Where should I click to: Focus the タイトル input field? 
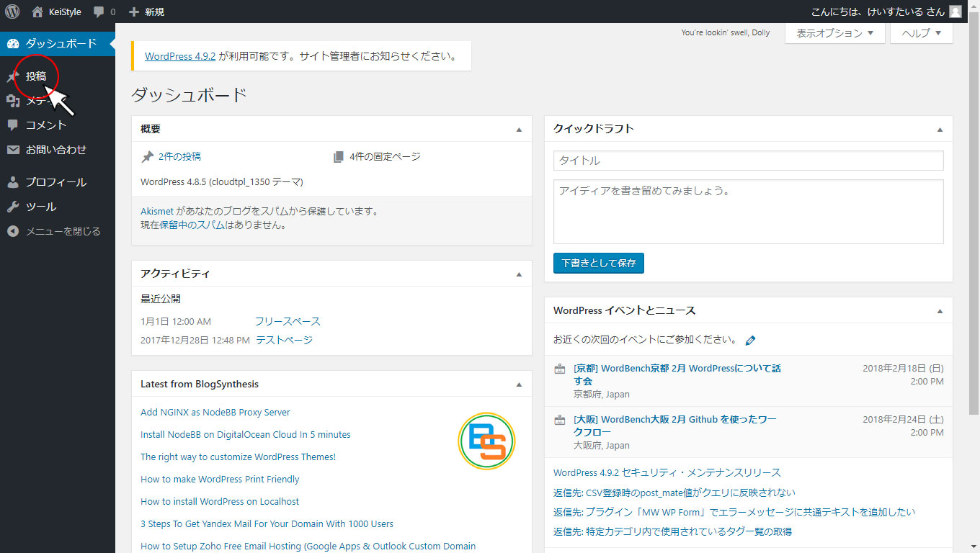pos(749,161)
